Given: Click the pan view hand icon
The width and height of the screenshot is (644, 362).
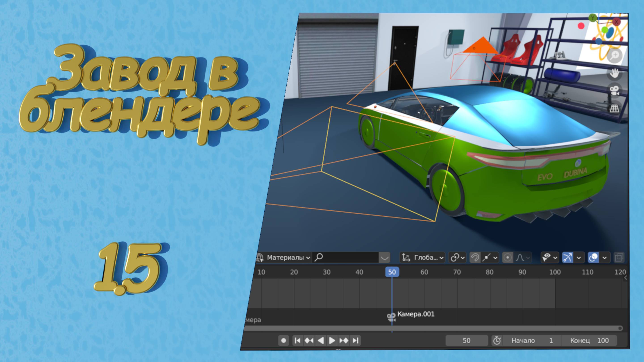Looking at the screenshot, I should click(614, 73).
